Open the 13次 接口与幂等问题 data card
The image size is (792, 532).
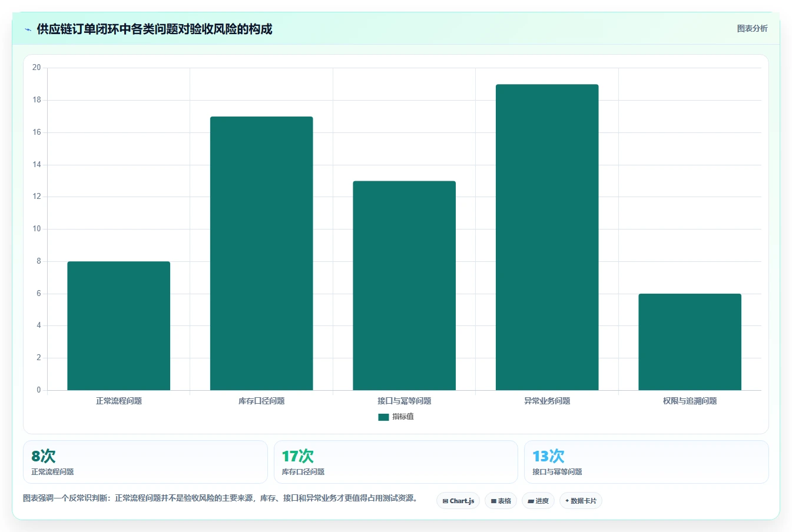(647, 462)
